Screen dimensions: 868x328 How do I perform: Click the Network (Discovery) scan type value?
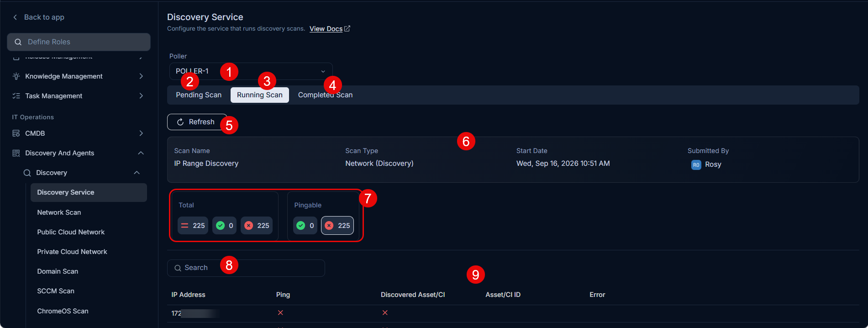click(379, 164)
